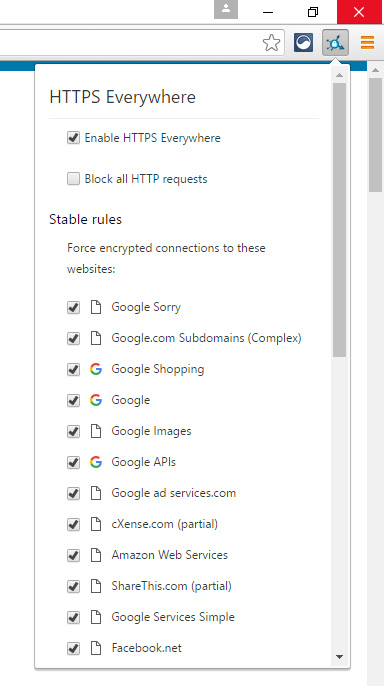Click the page scrollbar up arrow
Screen dimensions: 384x686
pyautogui.click(x=376, y=70)
